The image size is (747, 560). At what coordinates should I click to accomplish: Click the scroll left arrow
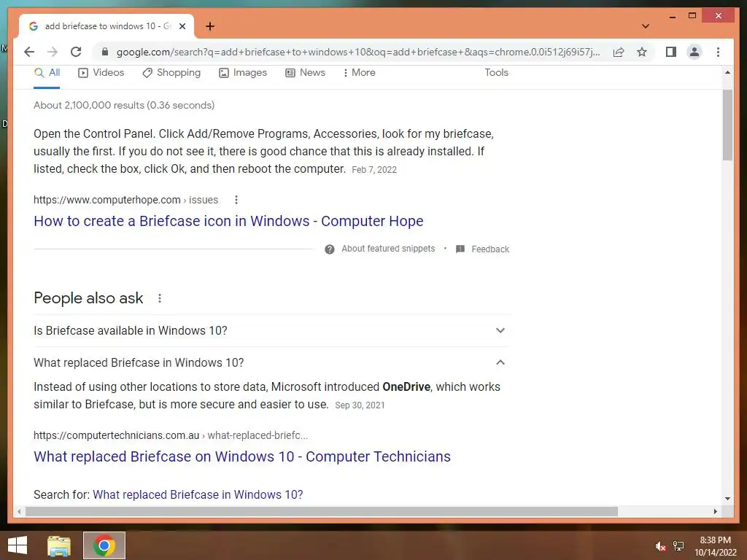18,511
